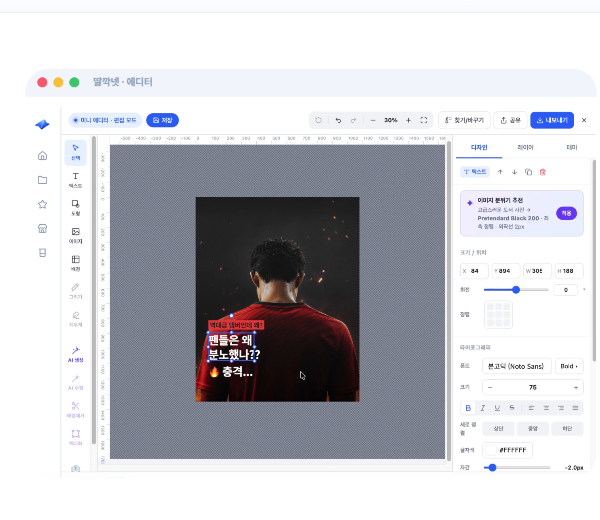Viewport: 600px width, 520px height.
Task: Expand the Bold font weight dropdown
Action: pyautogui.click(x=569, y=366)
